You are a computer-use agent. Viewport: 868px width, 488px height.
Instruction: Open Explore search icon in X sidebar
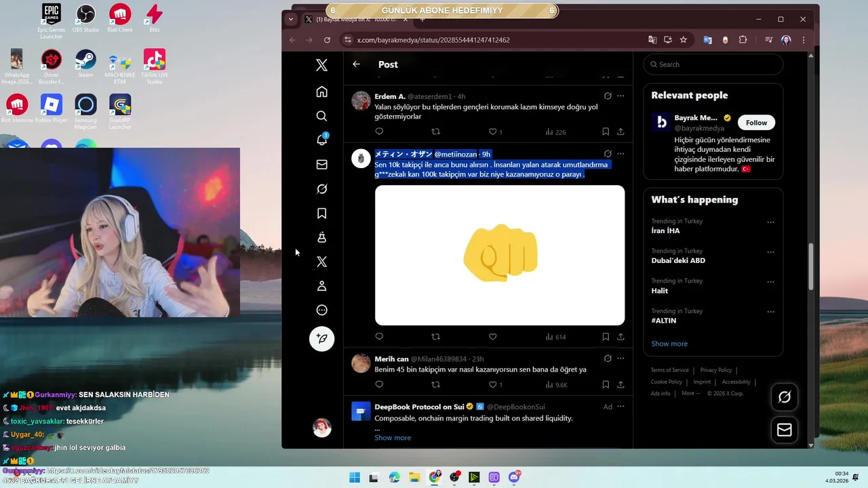click(x=321, y=116)
